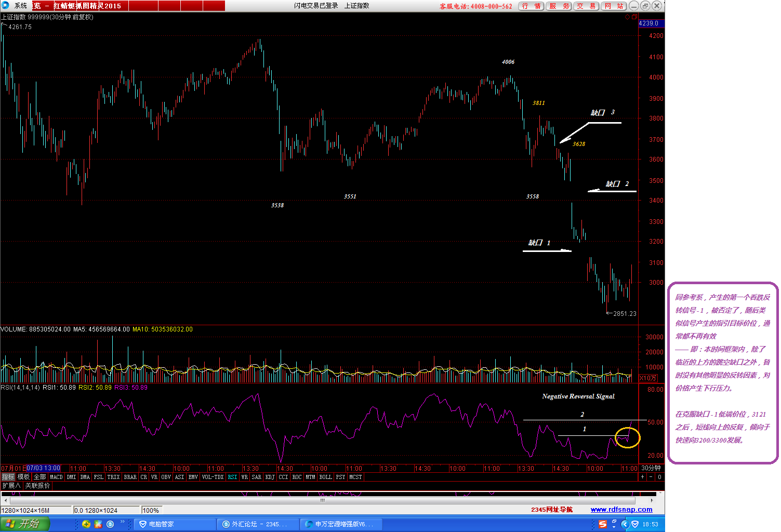Click the red diamond icon at chart top
781x532 pixels.
tap(627, 17)
